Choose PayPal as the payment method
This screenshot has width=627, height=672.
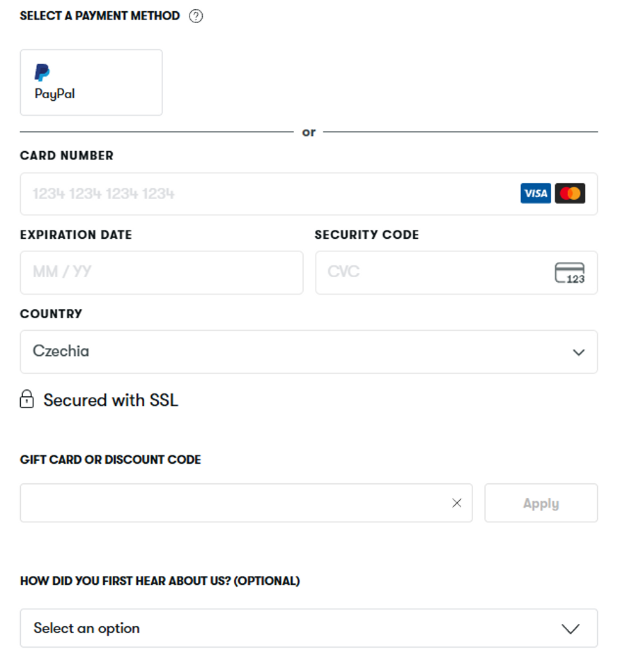[x=91, y=82]
